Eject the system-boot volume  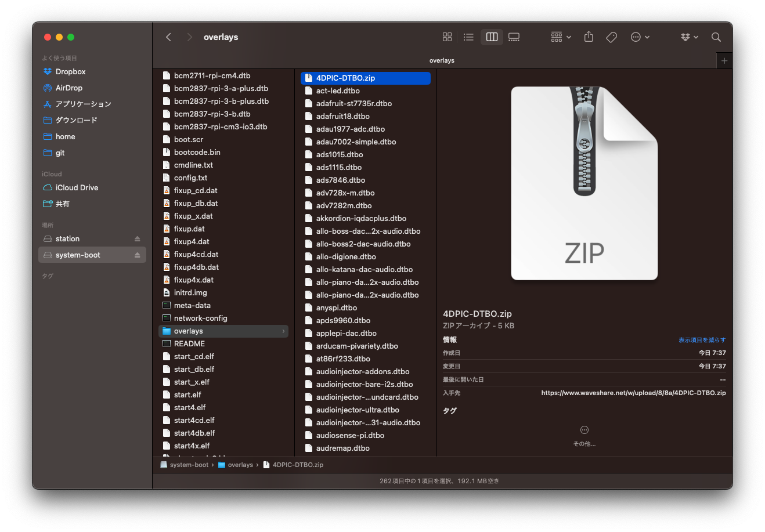138,255
